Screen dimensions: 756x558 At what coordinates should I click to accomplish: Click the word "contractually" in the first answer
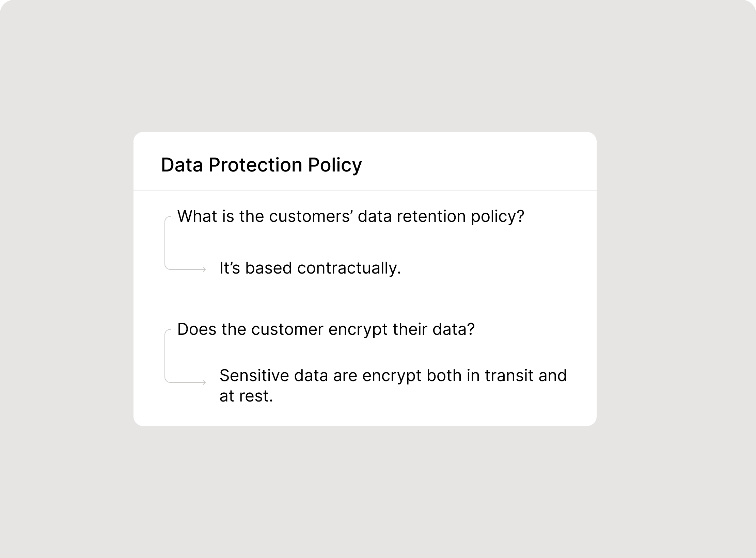coord(347,268)
